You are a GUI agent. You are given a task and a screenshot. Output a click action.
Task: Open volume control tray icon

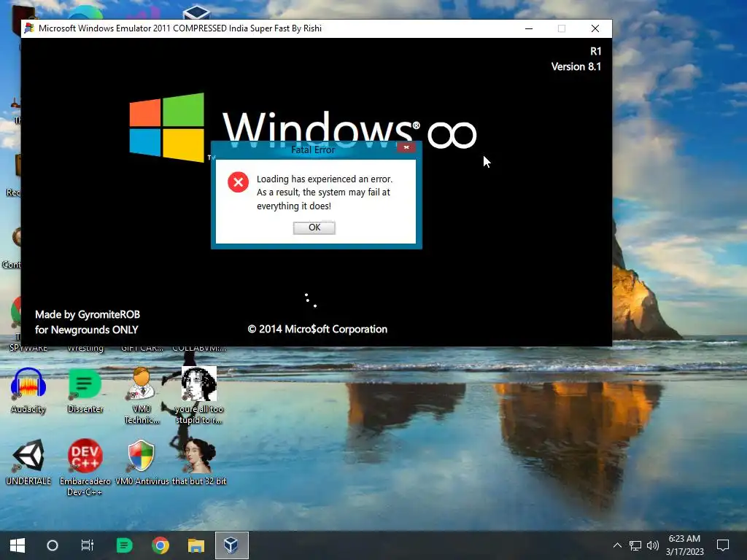tap(653, 545)
